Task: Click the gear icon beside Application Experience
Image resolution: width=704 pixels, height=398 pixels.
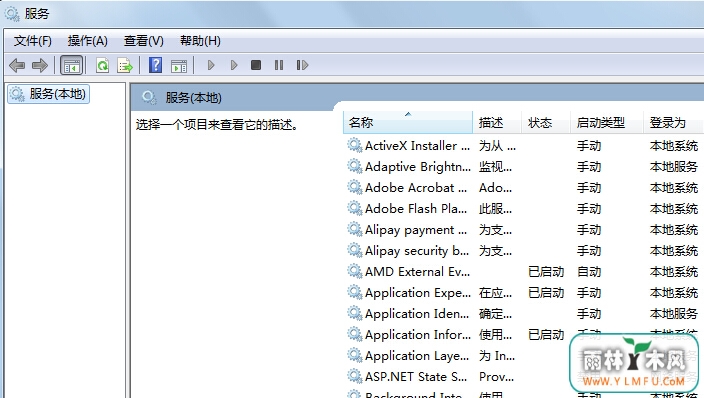Action: point(355,292)
